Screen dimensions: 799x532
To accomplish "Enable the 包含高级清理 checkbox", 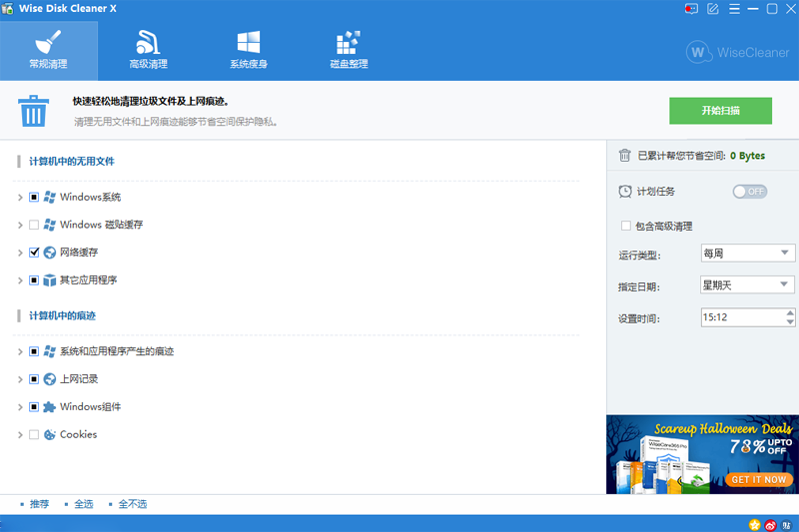I will coord(626,226).
